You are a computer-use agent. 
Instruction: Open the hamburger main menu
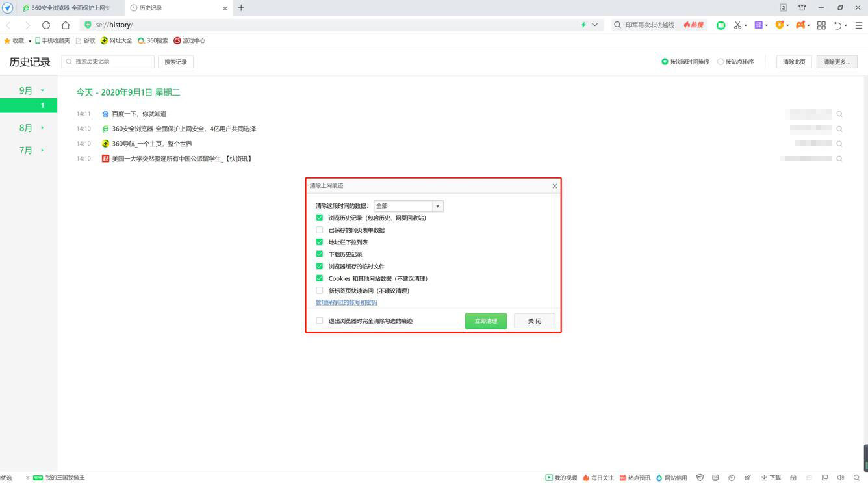tap(858, 25)
